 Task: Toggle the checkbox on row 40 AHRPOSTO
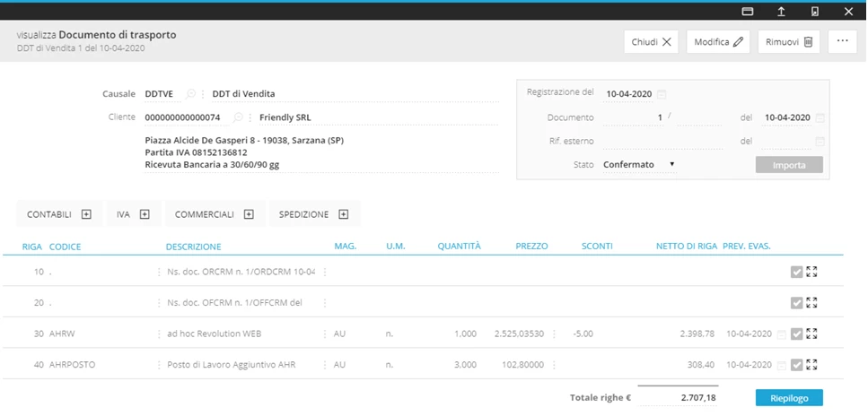point(796,365)
